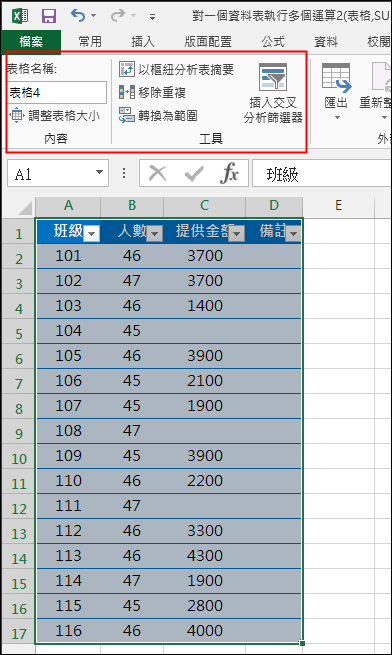Click 以樞紐分析表摘要 button
This screenshot has height=655, width=392.
pyautogui.click(x=176, y=69)
